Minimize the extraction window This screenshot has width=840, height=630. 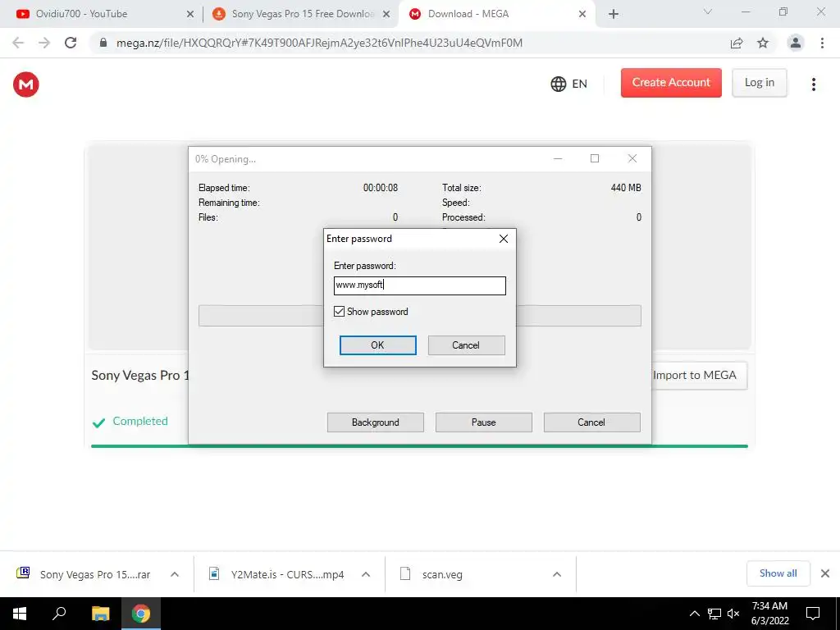click(558, 158)
